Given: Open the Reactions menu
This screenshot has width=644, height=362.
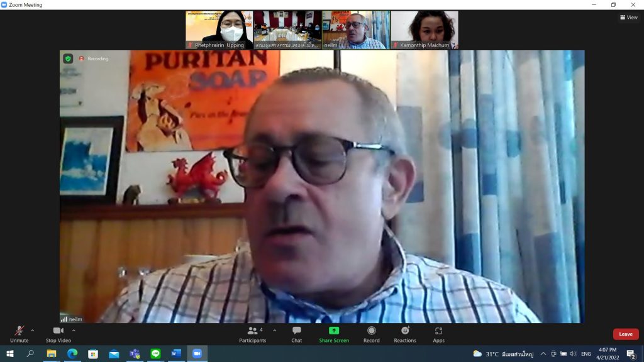Looking at the screenshot, I should tap(405, 334).
